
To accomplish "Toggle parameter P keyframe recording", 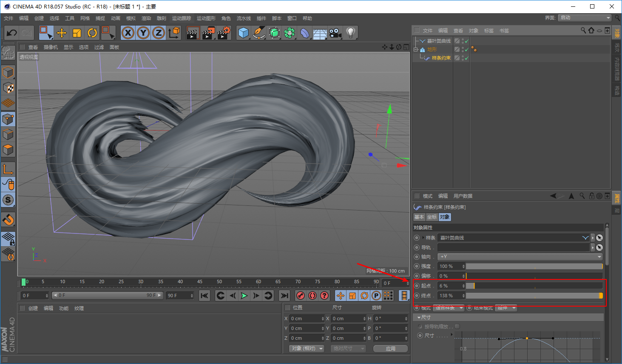I will click(376, 296).
